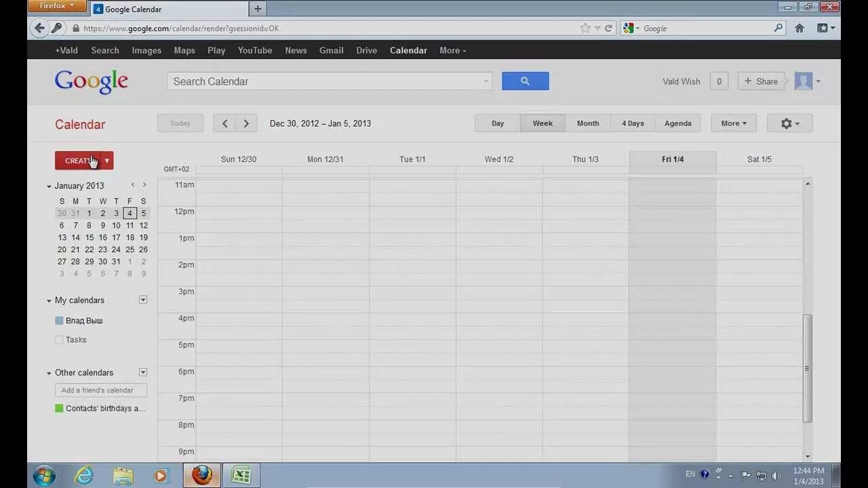
Task: Go to previous week arrow
Action: 224,123
